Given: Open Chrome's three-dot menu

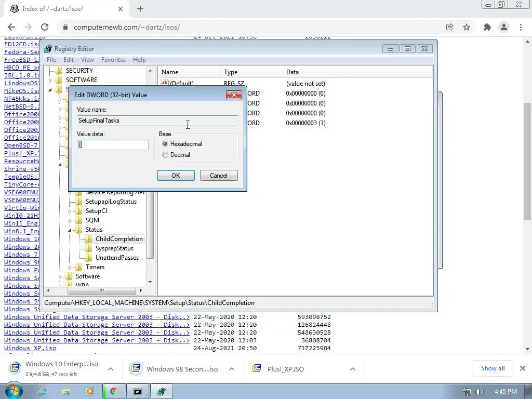Looking at the screenshot, I should pyautogui.click(x=521, y=27).
